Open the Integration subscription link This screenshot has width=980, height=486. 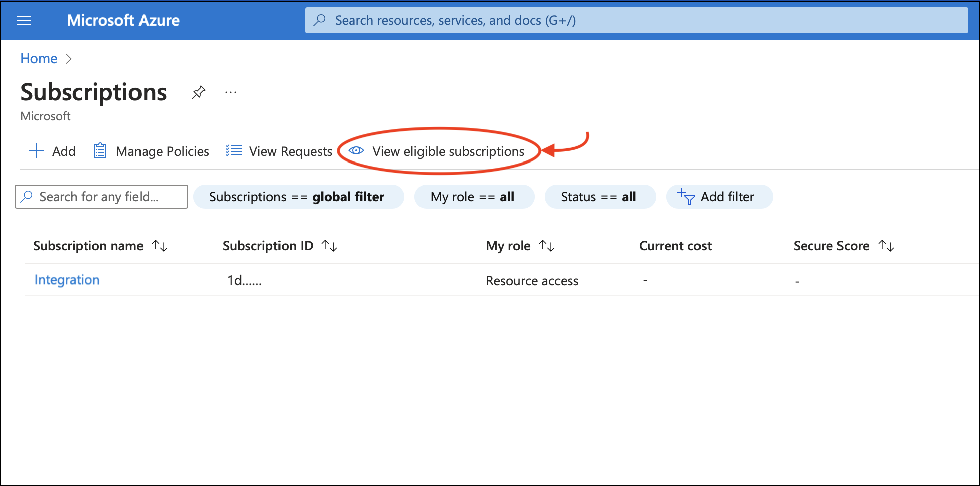coord(67,280)
